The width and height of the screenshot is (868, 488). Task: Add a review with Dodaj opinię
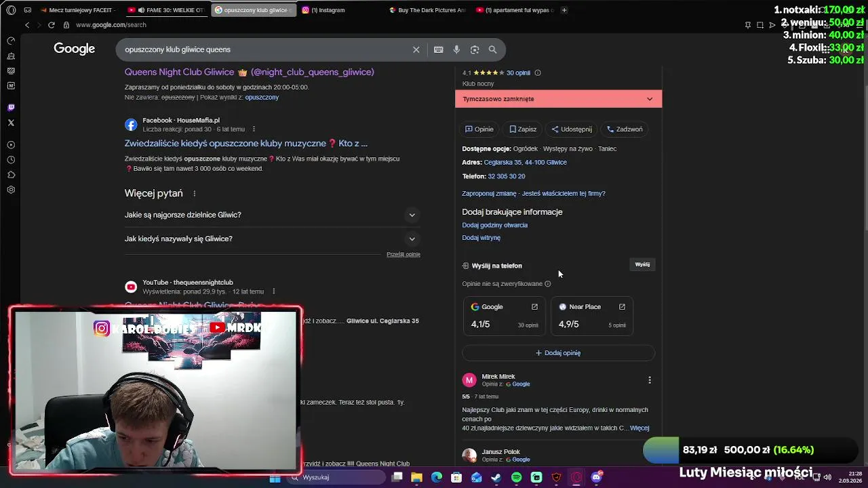click(x=558, y=352)
